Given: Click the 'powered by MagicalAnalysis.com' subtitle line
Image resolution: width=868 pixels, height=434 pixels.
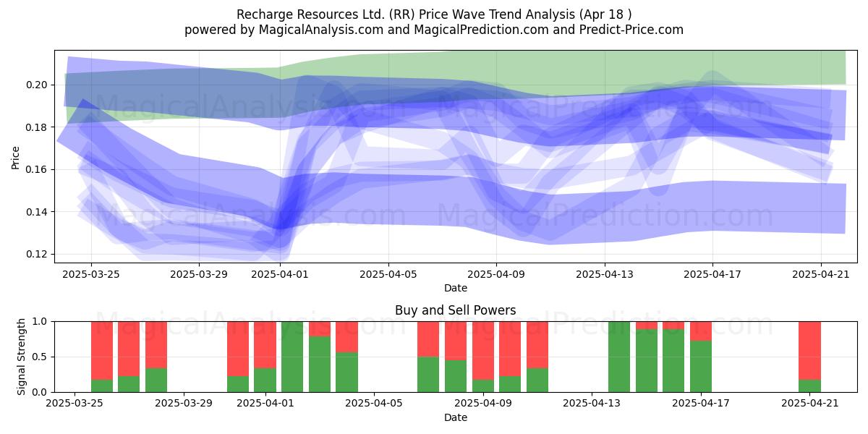Looking at the screenshot, I should pos(434,30).
